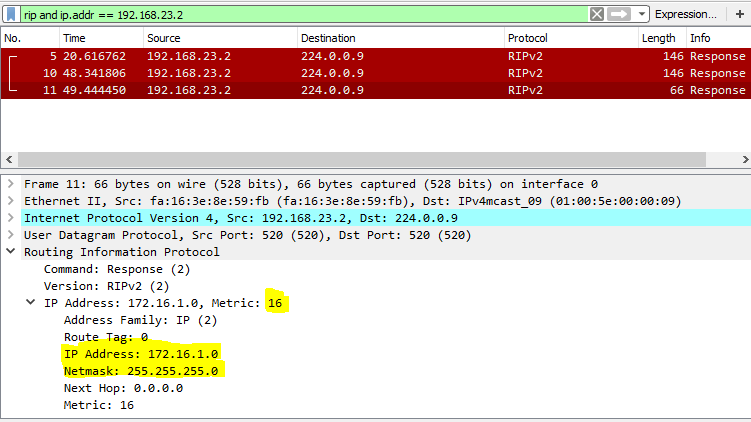Click source 192.168.23.2 in packet 5
Viewport: 751px width, 422px height.
tap(189, 56)
